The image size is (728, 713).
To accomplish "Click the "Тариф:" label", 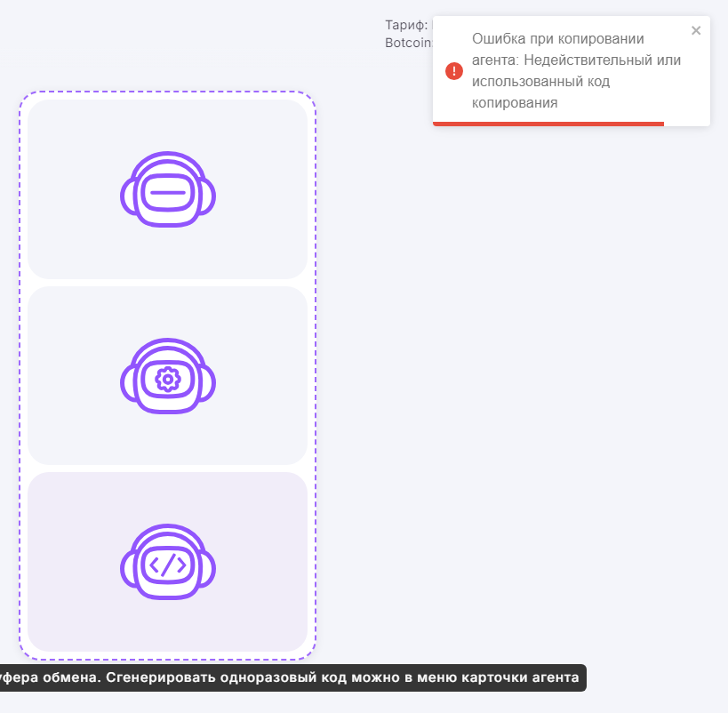I will [406, 25].
